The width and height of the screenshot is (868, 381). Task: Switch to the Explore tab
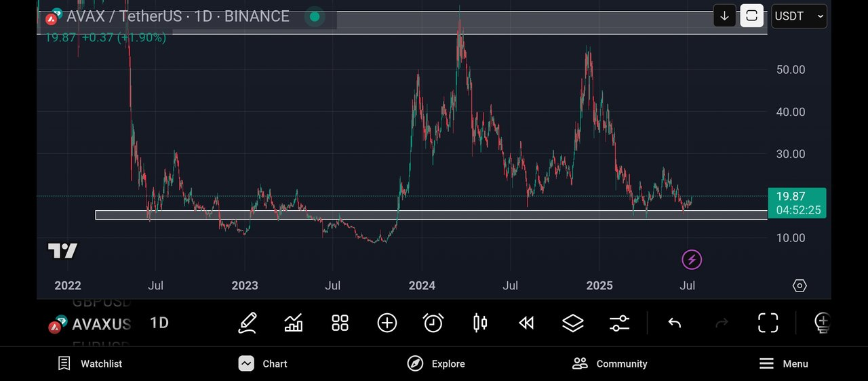(436, 364)
